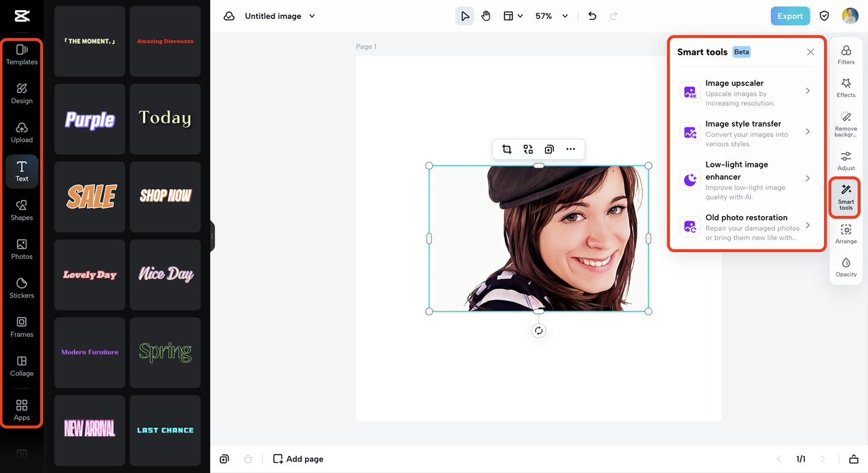The height and width of the screenshot is (473, 868).
Task: Select the Hand pan tool
Action: pyautogui.click(x=486, y=16)
